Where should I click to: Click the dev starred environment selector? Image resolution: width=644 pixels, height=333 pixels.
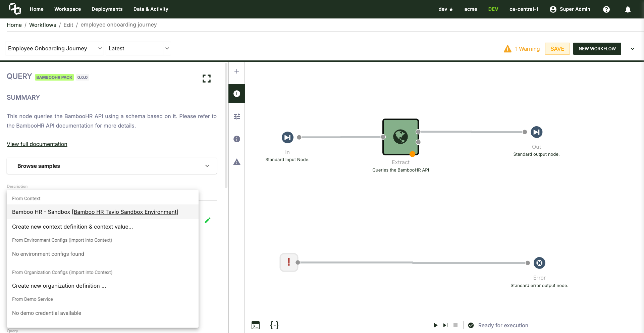445,9
